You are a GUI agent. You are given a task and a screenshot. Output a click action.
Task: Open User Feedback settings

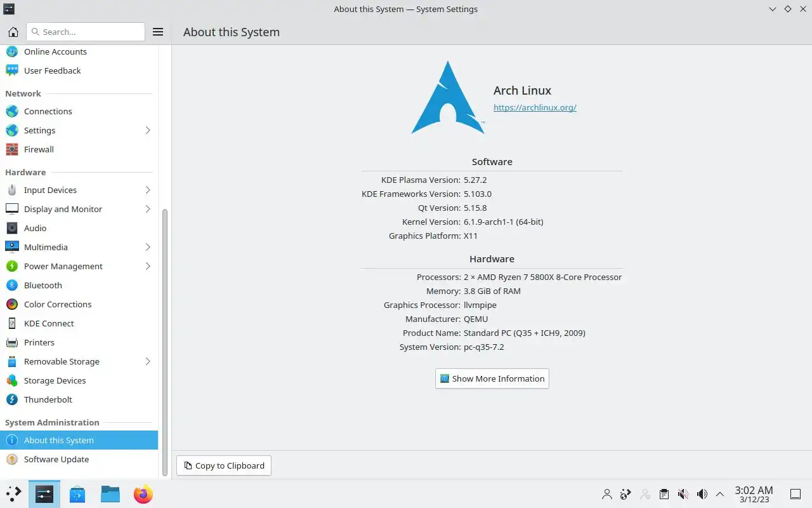[79, 70]
